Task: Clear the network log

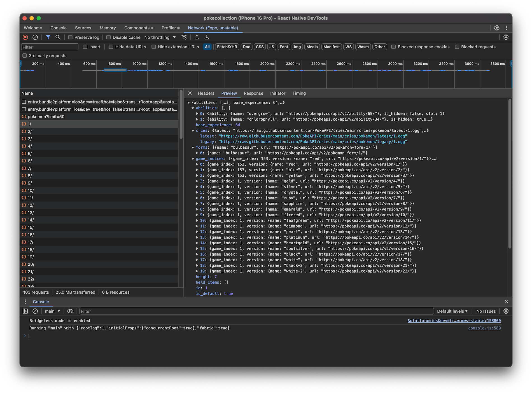Action: click(35, 37)
